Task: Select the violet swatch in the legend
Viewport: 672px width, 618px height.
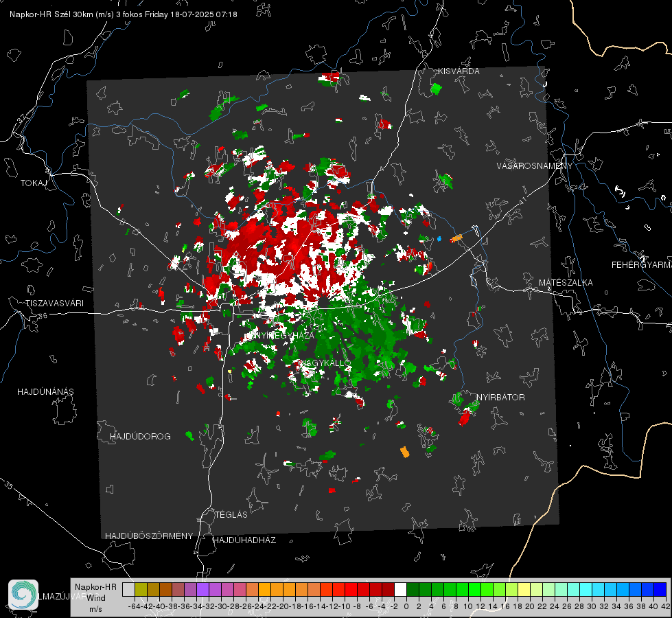Action: click(x=202, y=589)
